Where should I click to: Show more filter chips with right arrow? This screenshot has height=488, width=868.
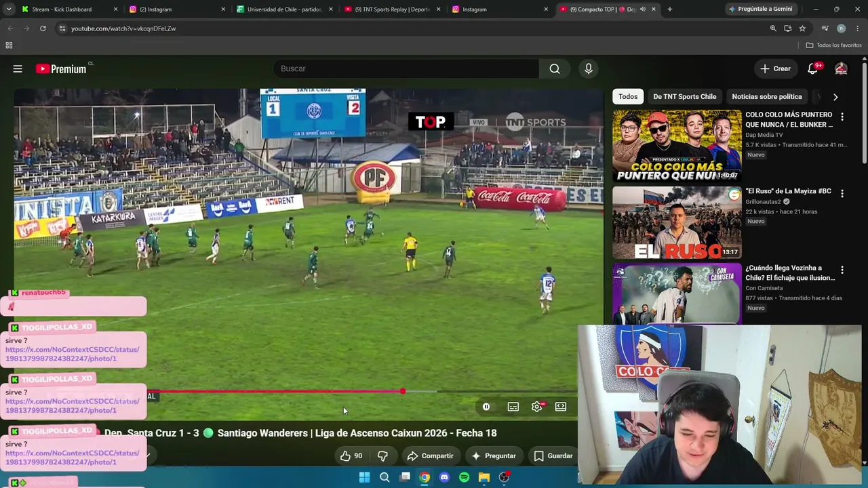(835, 97)
